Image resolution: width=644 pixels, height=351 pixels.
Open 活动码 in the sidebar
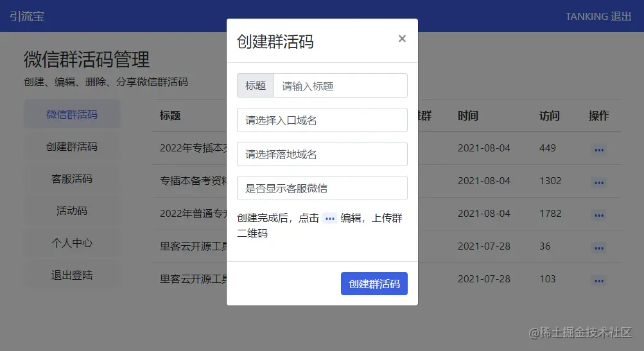tap(72, 210)
